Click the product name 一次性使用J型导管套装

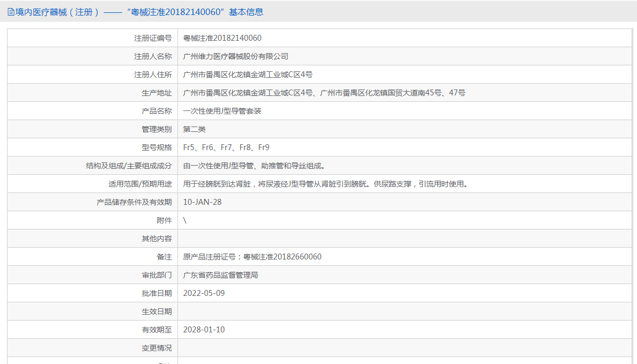[x=222, y=111]
